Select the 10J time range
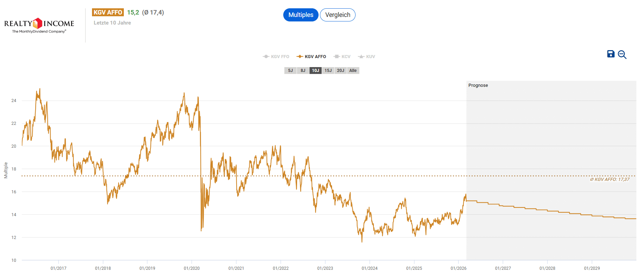 [315, 71]
